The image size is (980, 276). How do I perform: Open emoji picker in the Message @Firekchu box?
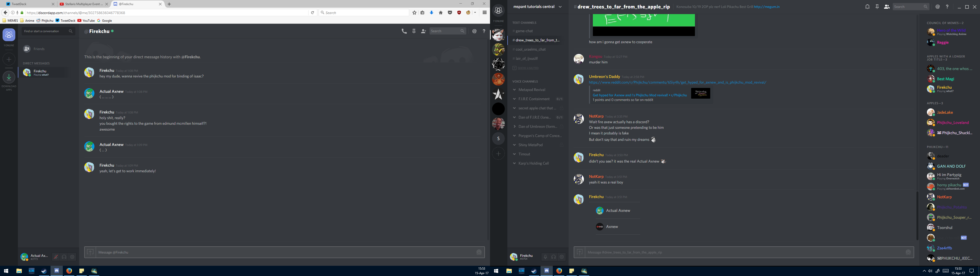(x=479, y=252)
